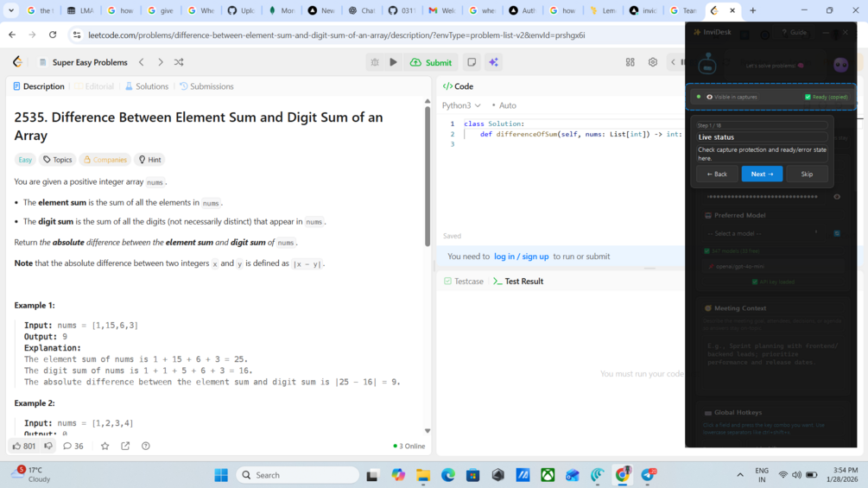Open the Windows Start menu
The width and height of the screenshot is (868, 488).
(x=221, y=475)
